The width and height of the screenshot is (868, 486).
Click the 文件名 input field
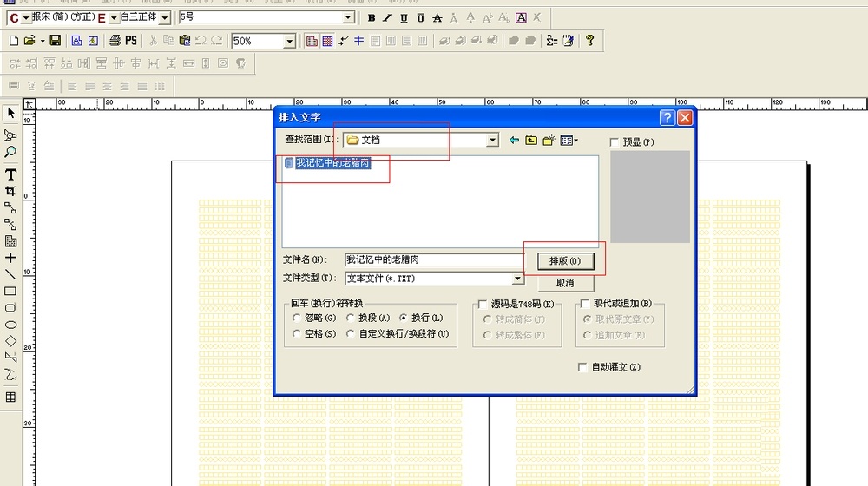[x=433, y=259]
